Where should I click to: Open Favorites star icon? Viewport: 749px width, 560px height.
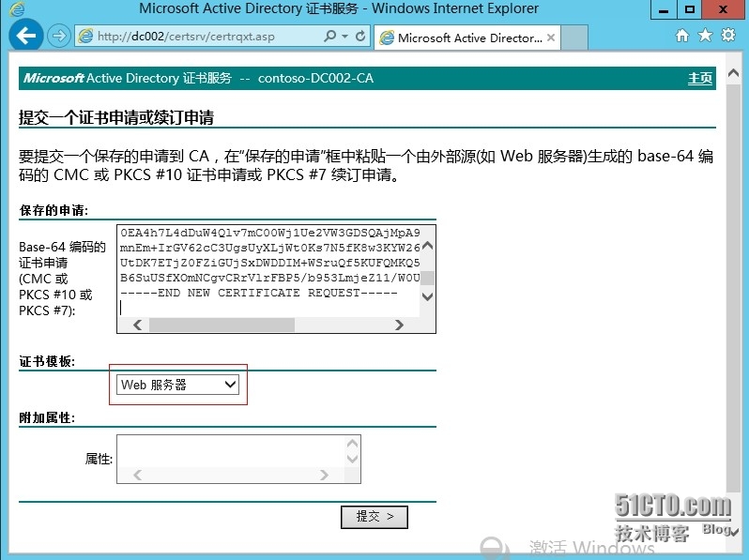coord(705,36)
